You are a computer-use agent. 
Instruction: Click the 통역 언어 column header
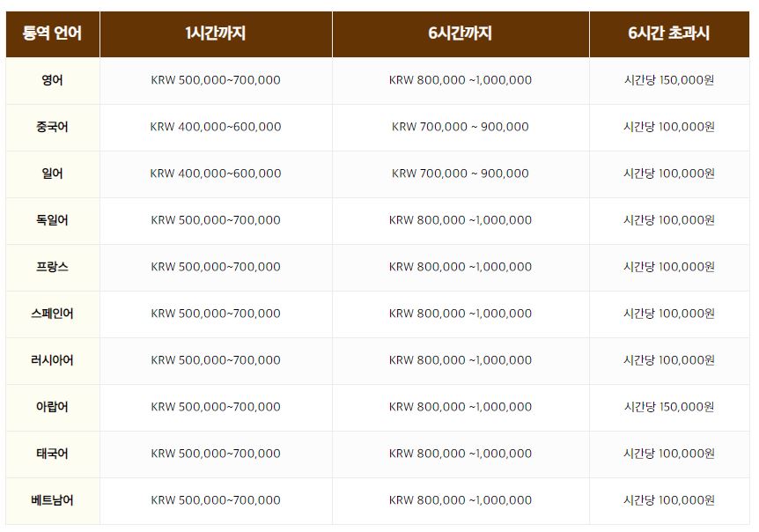pyautogui.click(x=52, y=33)
